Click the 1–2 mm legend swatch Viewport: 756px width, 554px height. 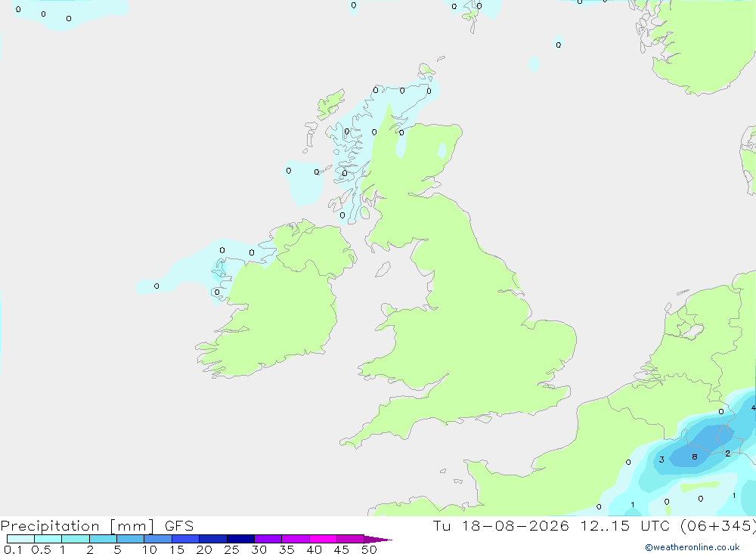coord(75,539)
